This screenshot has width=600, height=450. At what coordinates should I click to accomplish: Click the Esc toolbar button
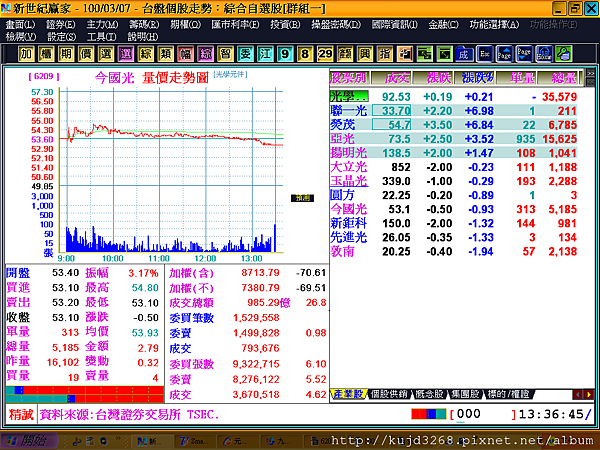coord(484,54)
